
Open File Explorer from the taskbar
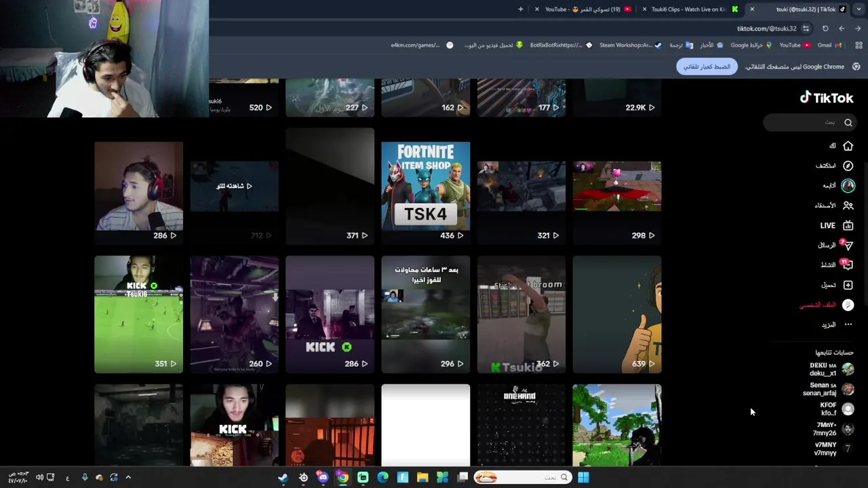pos(422,478)
